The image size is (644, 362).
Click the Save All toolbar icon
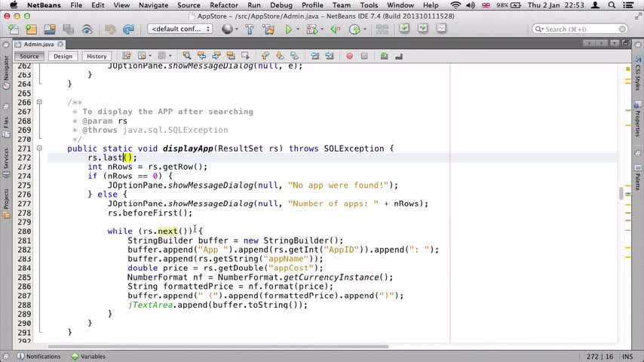tap(68, 29)
